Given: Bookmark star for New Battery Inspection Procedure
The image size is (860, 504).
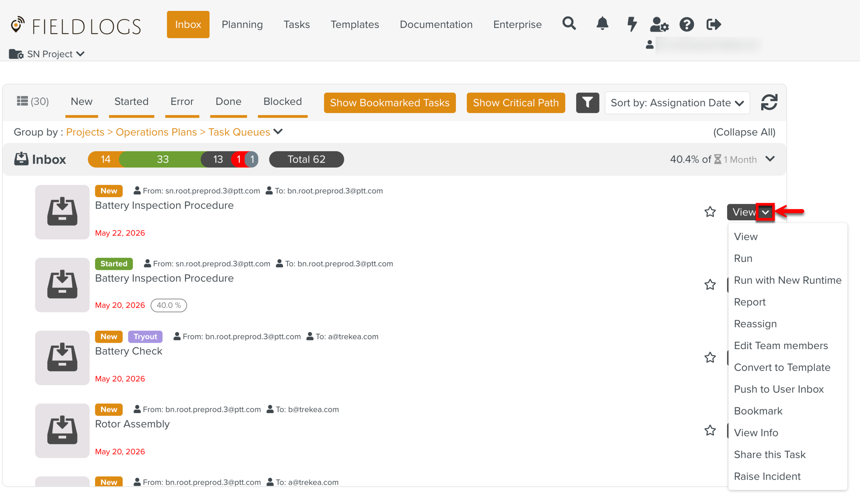Looking at the screenshot, I should [x=710, y=212].
